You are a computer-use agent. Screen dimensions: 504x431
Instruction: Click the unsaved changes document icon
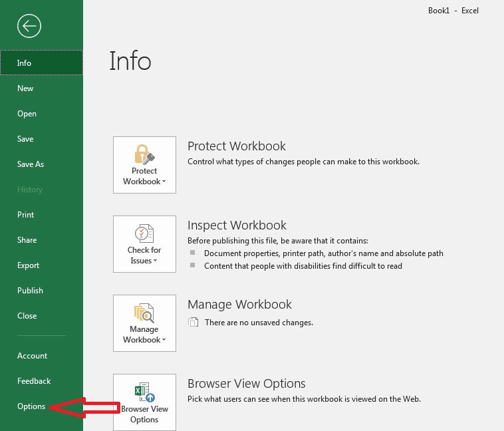pyautogui.click(x=193, y=322)
